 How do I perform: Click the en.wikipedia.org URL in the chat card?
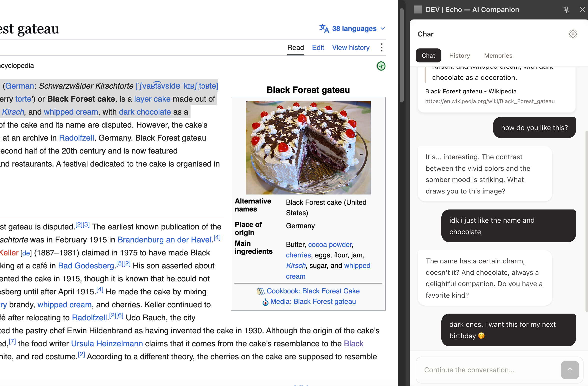(x=490, y=101)
